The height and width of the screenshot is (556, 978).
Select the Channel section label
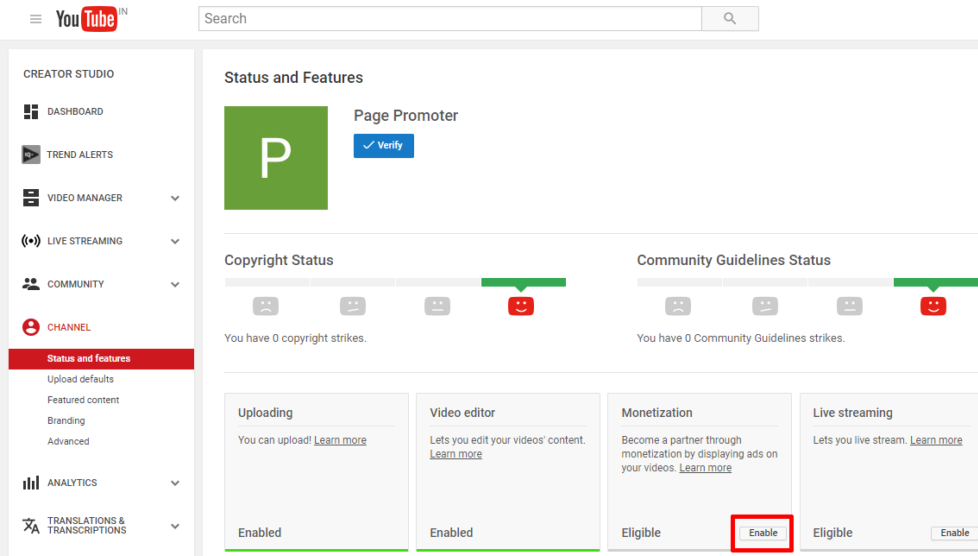(x=69, y=327)
